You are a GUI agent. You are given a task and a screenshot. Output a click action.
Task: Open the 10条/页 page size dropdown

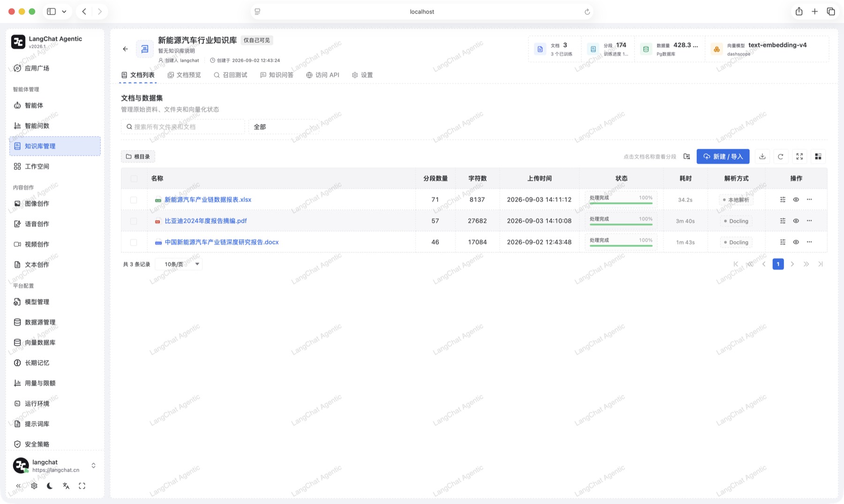coord(179,264)
